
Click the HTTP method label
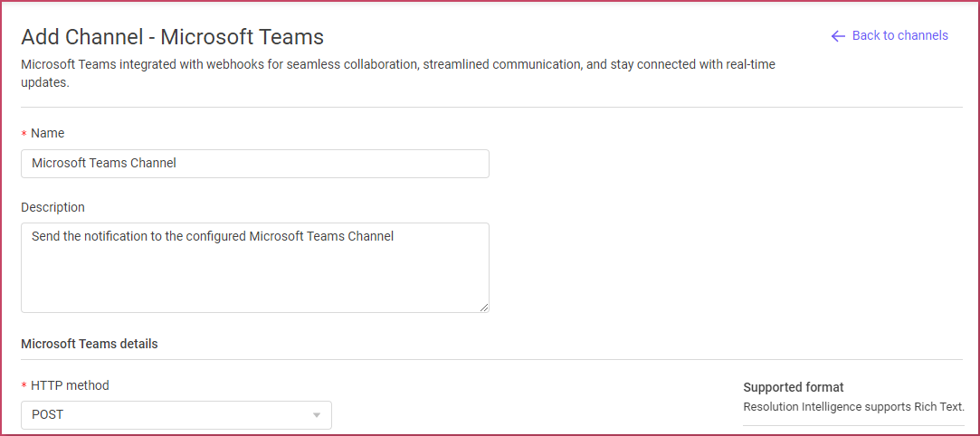pos(70,385)
